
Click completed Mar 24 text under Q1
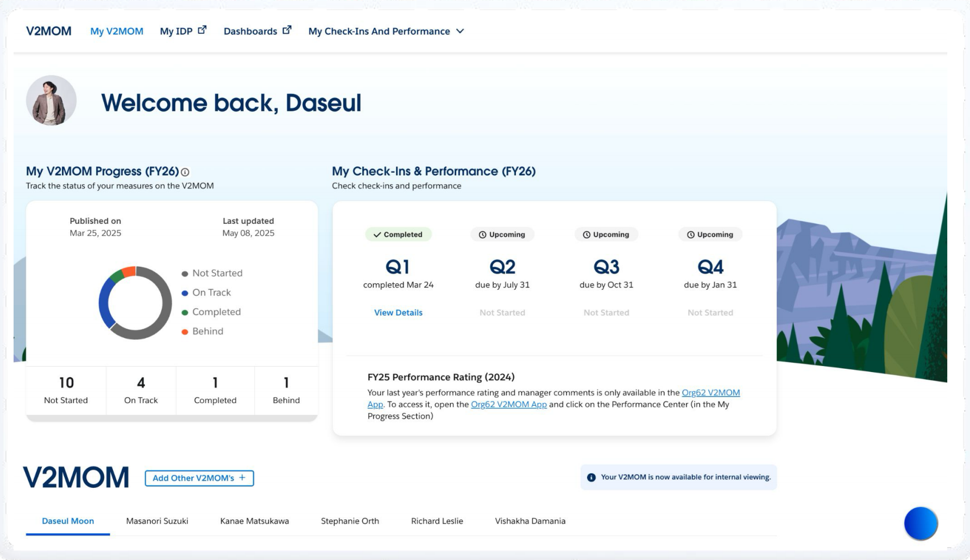[x=398, y=285]
